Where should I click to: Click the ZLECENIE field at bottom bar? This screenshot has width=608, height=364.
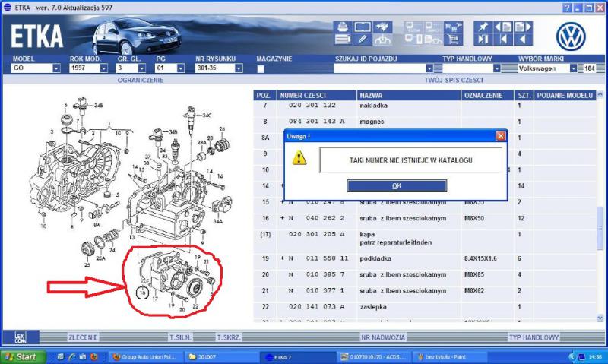[x=83, y=337]
